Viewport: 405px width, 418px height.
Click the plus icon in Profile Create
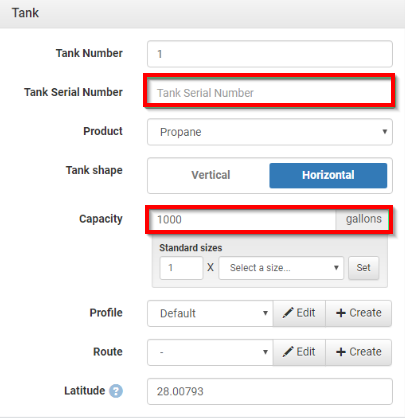pyautogui.click(x=341, y=313)
